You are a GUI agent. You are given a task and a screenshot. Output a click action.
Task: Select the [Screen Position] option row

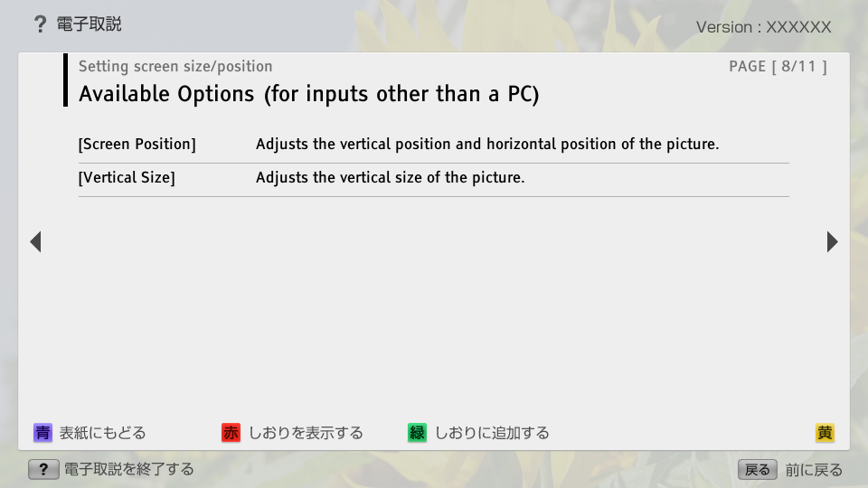point(433,145)
